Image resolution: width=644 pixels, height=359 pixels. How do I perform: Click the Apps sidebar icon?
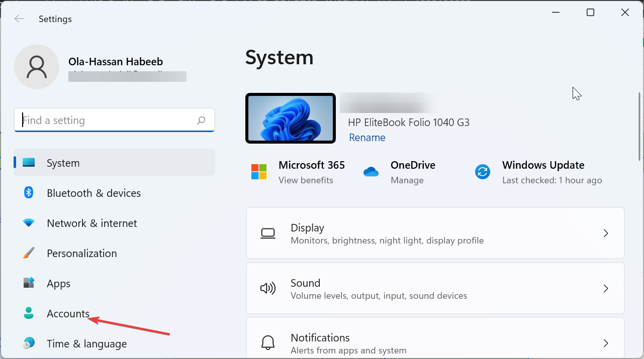tap(29, 283)
